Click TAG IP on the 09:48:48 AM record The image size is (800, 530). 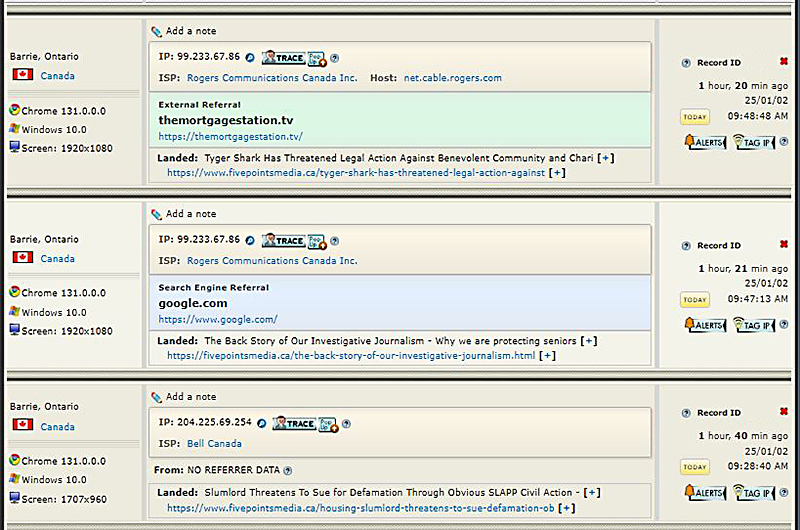[x=754, y=142]
